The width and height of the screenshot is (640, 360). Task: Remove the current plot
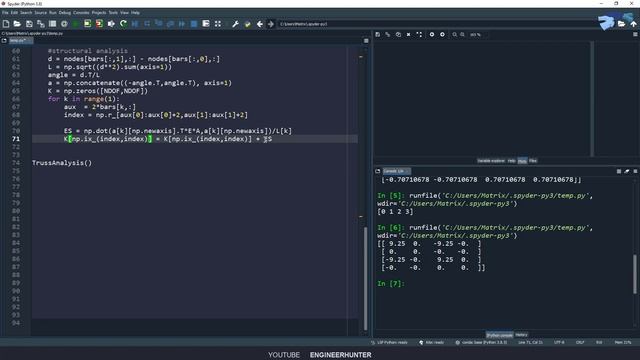click(408, 35)
